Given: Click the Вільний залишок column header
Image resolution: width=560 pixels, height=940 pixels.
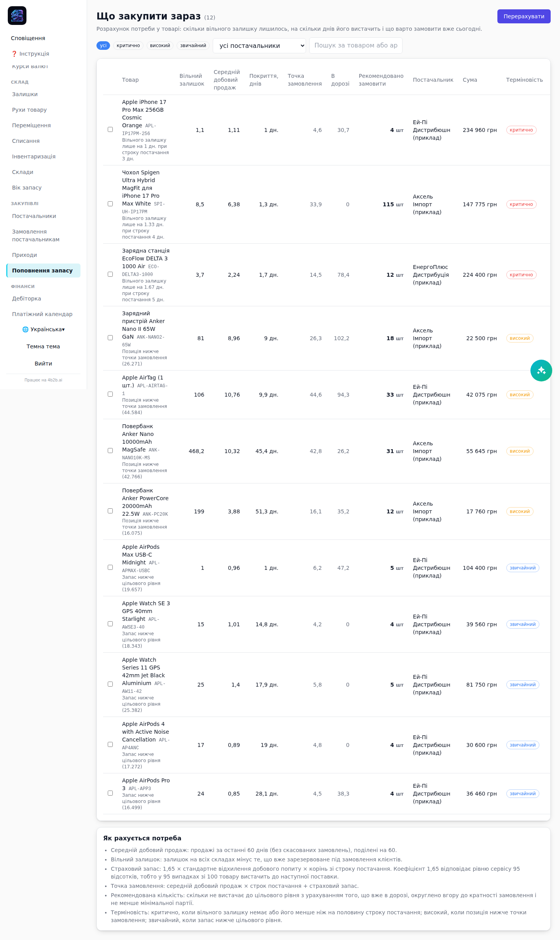Looking at the screenshot, I should 192,80.
